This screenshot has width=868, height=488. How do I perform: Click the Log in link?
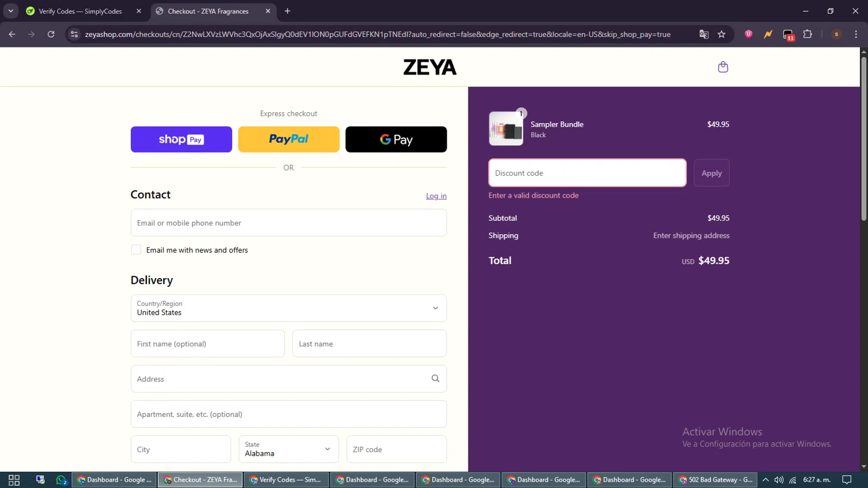click(436, 196)
